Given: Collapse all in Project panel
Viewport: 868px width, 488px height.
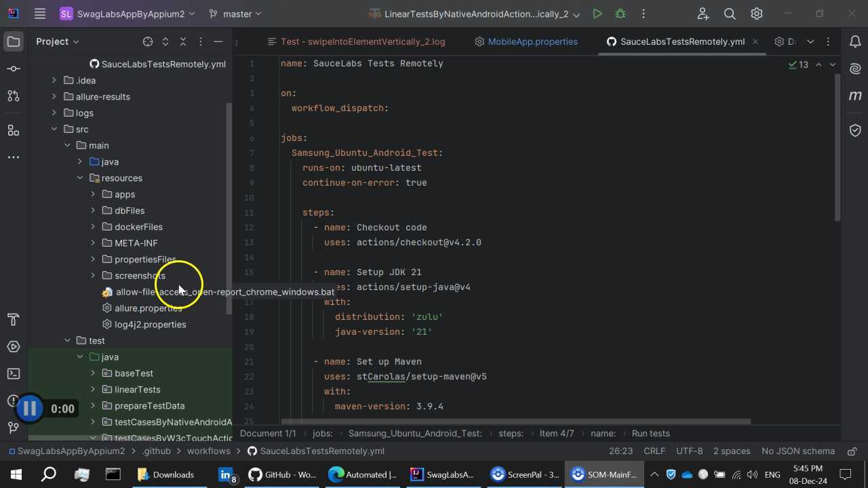Looking at the screenshot, I should 182,41.
